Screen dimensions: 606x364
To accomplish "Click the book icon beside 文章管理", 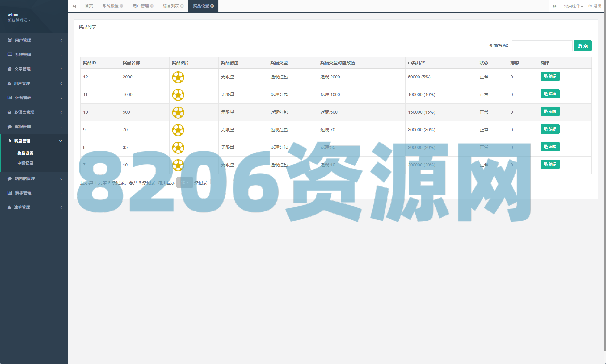I will click(x=10, y=69).
